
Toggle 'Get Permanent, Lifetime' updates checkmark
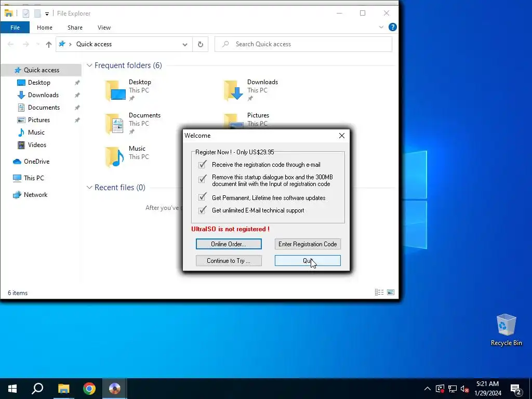pos(203,197)
